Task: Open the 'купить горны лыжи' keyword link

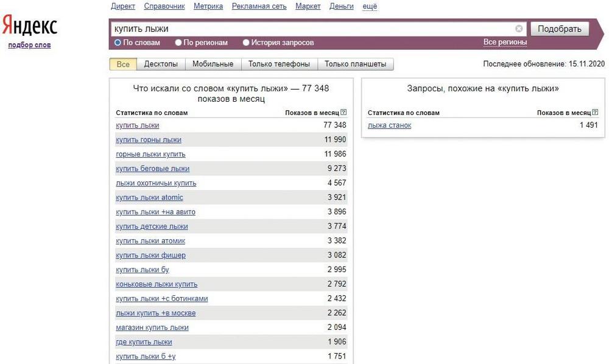Action: [149, 140]
